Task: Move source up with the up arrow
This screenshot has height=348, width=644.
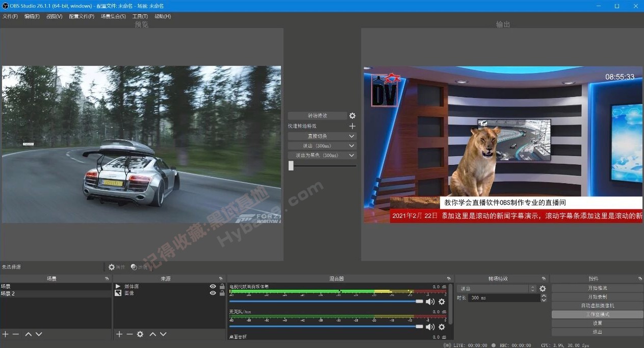Action: point(152,334)
